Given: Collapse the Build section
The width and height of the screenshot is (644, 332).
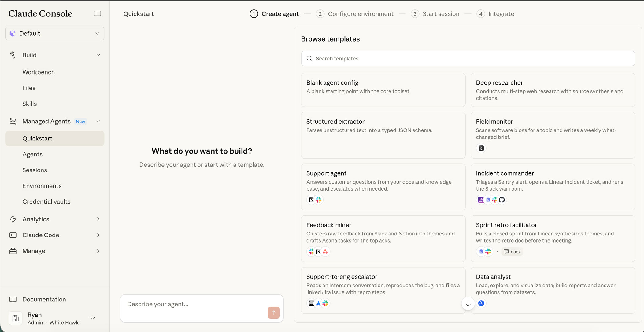Looking at the screenshot, I should tap(98, 55).
